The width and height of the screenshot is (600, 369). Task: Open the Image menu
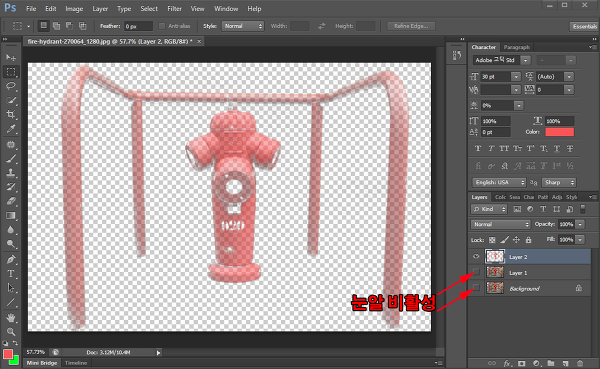(74, 8)
